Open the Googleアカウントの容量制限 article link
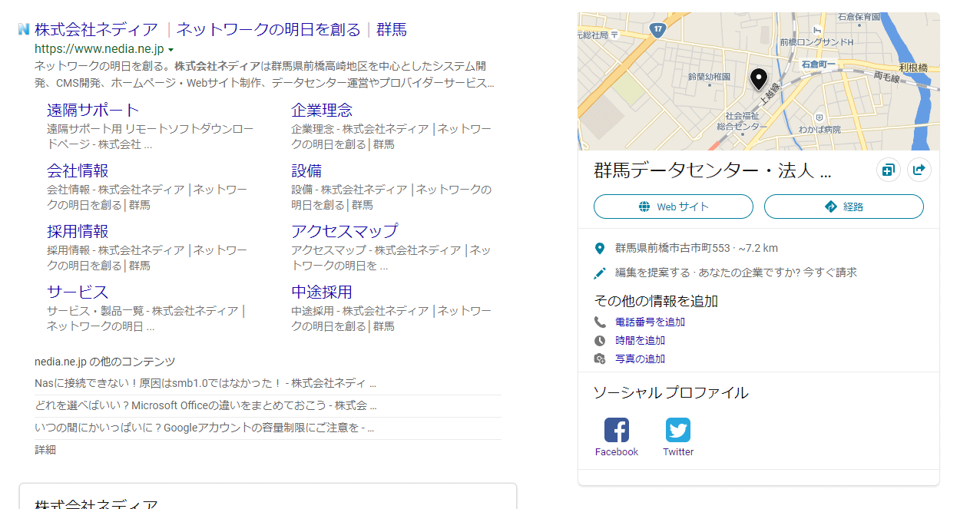 pos(204,428)
